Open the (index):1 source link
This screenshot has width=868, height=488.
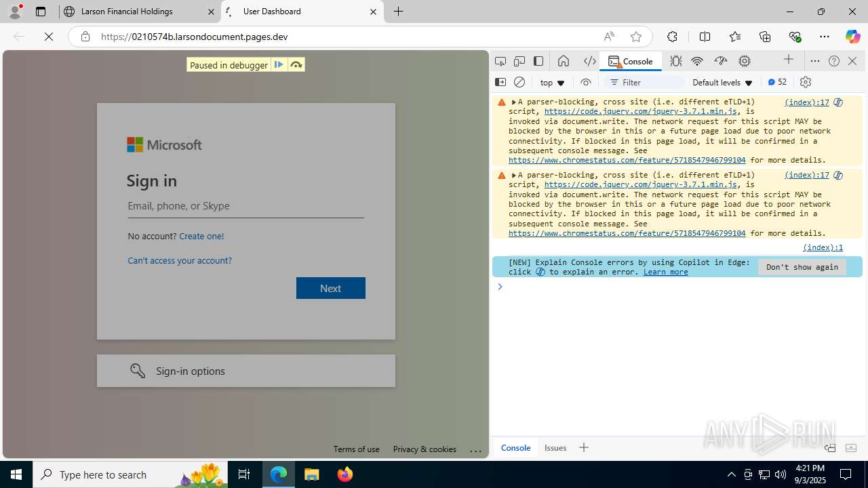[823, 247]
